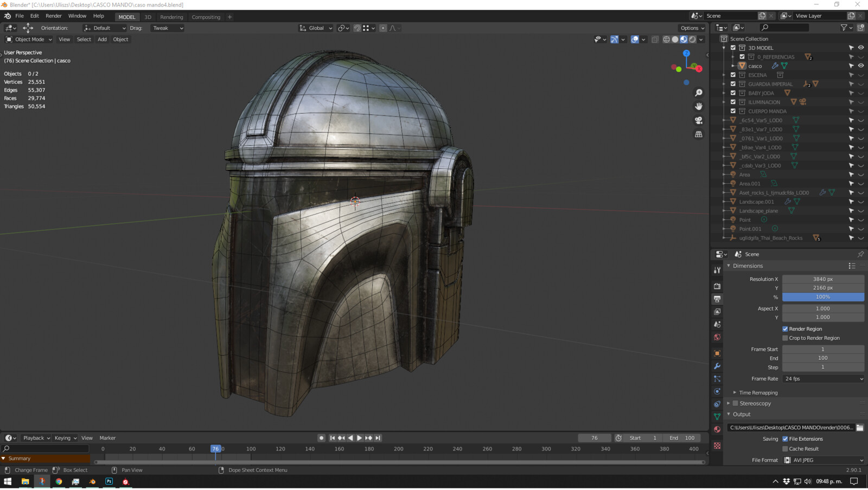
Task: Open the File Format AVI JPEG dropdown
Action: (x=823, y=460)
